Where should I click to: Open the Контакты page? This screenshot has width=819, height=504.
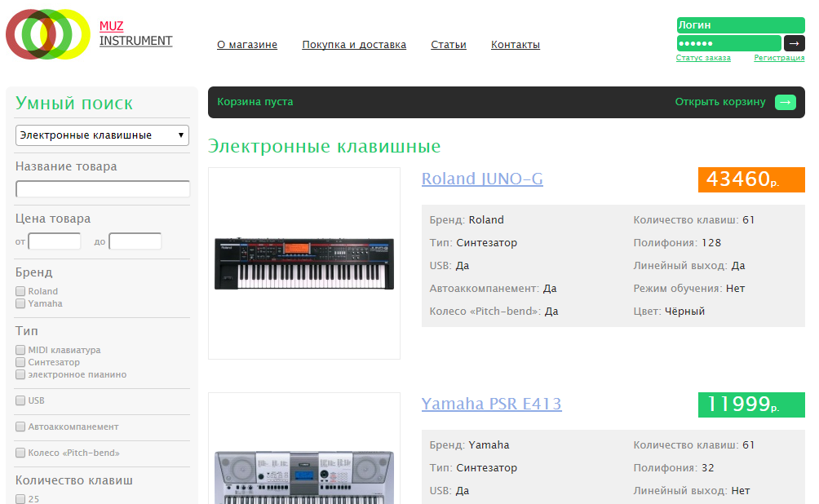coord(516,45)
